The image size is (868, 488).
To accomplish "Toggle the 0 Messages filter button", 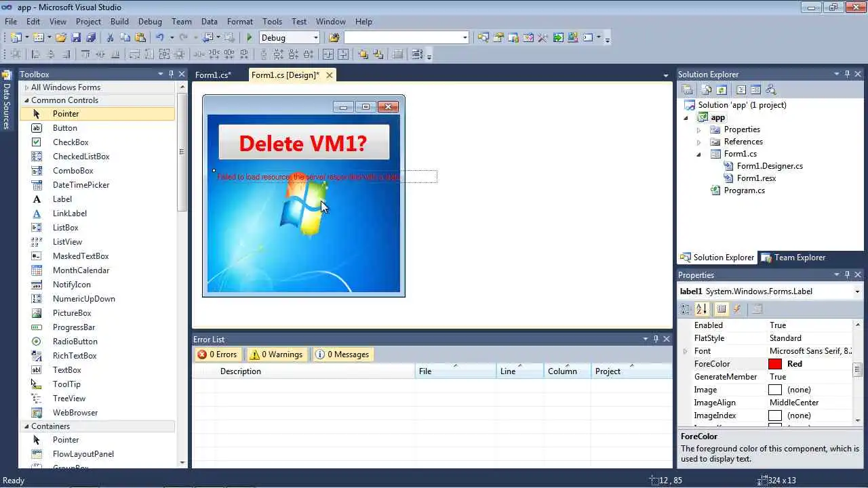I will pos(342,354).
